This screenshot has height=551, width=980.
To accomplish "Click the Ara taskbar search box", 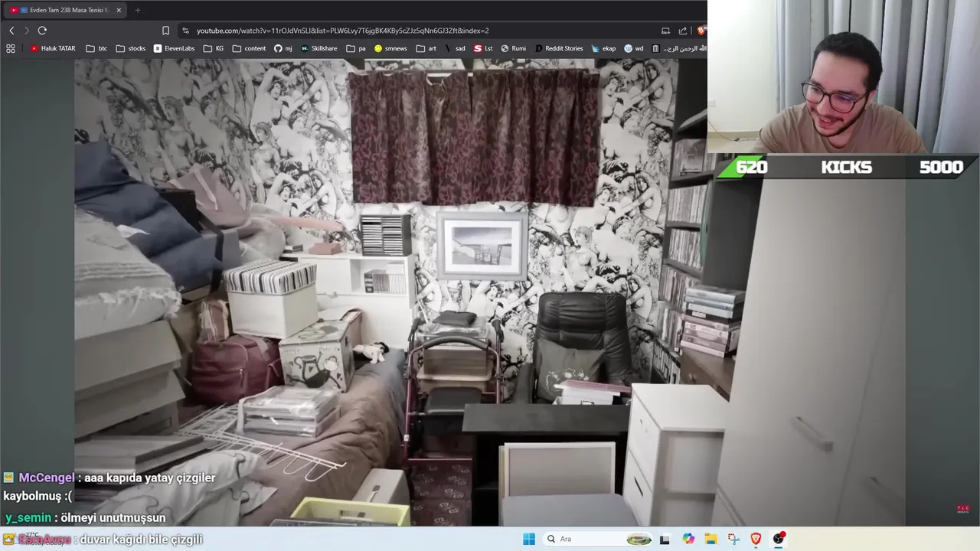I will (x=598, y=539).
